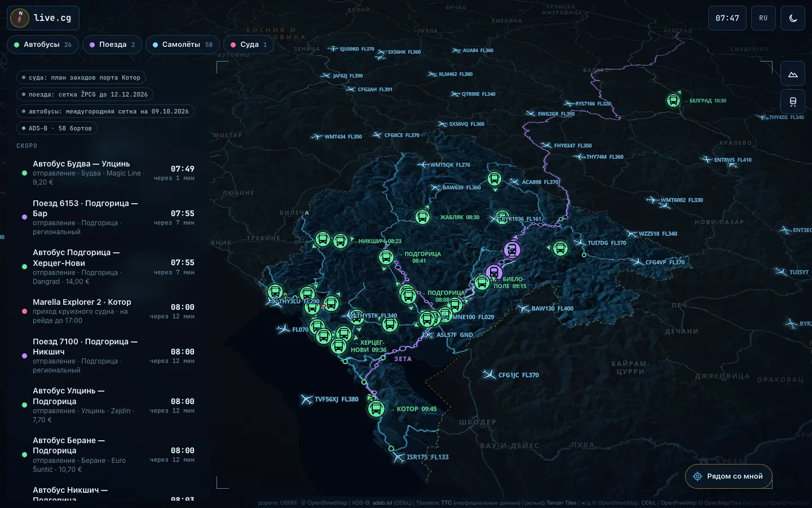The image size is (812, 508).
Task: Open the Автобус Улцинь — Подгорица departure
Action: pos(107,405)
